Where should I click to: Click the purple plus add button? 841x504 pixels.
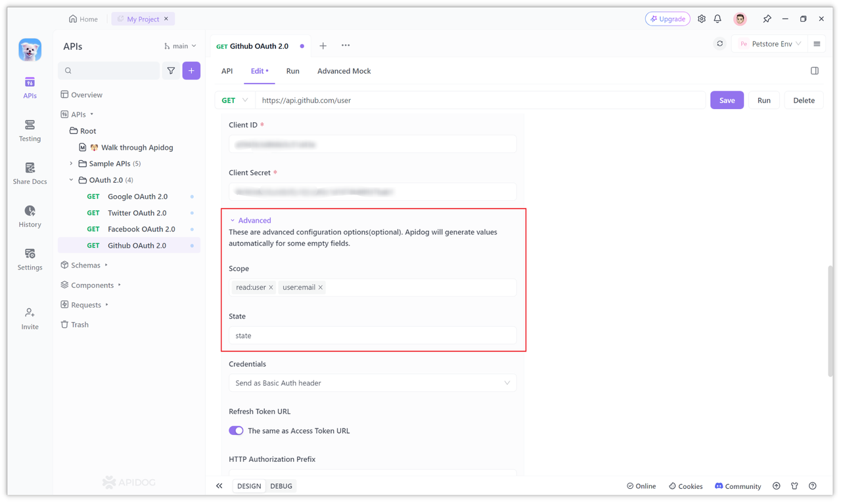[x=191, y=70]
